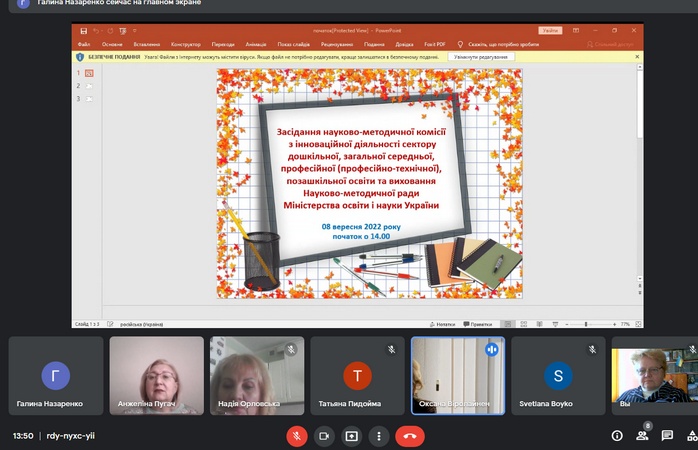This screenshot has height=450, width=698.
Task: Open the more options three-dot menu
Action: [x=378, y=436]
